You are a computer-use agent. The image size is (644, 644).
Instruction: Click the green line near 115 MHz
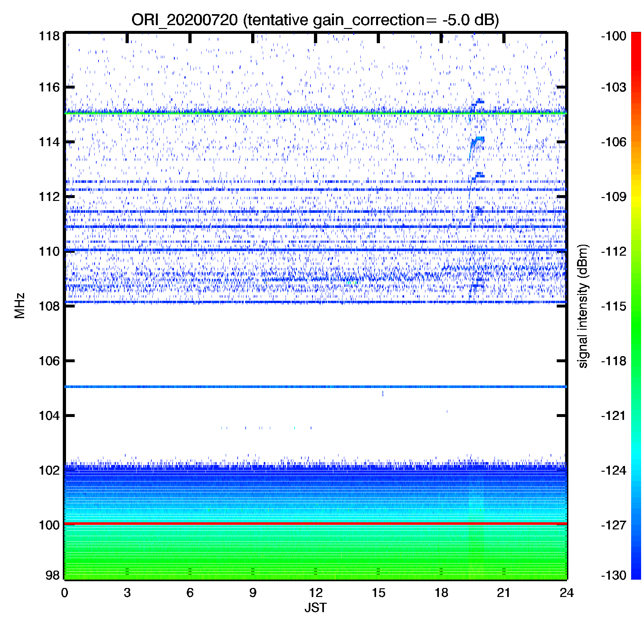click(x=315, y=113)
